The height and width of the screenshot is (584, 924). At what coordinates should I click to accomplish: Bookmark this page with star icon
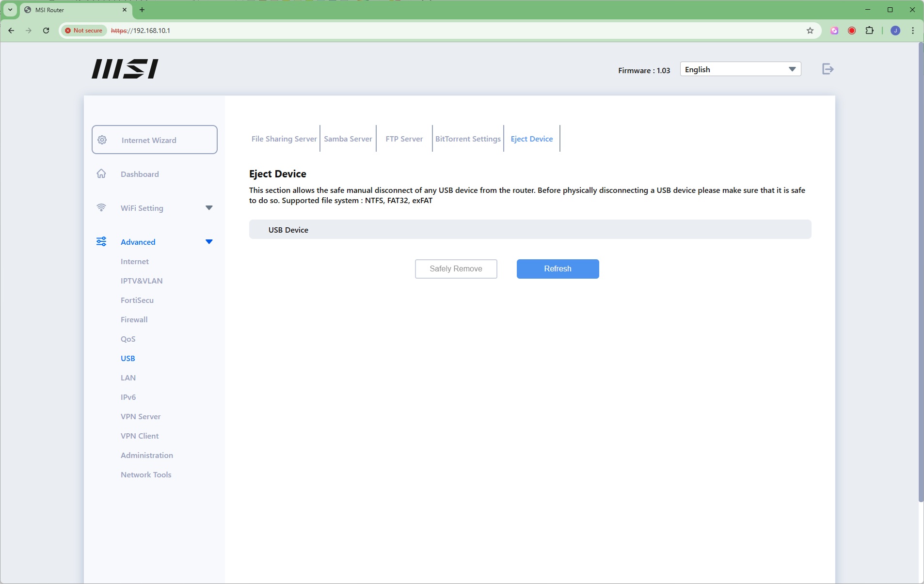pyautogui.click(x=810, y=31)
